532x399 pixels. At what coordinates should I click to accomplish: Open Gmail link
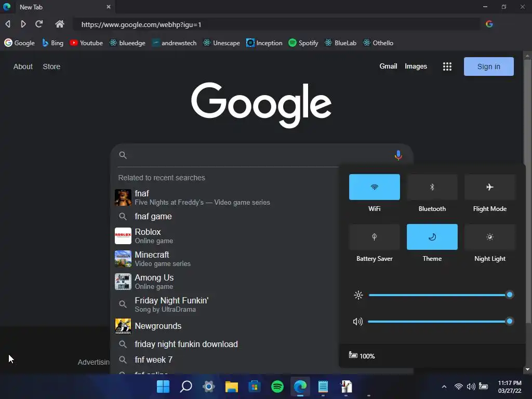pos(388,66)
